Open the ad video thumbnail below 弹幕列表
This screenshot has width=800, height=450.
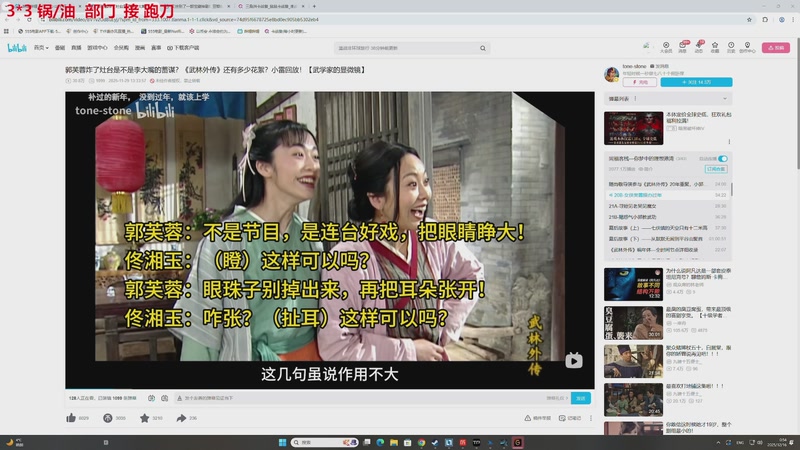click(634, 128)
